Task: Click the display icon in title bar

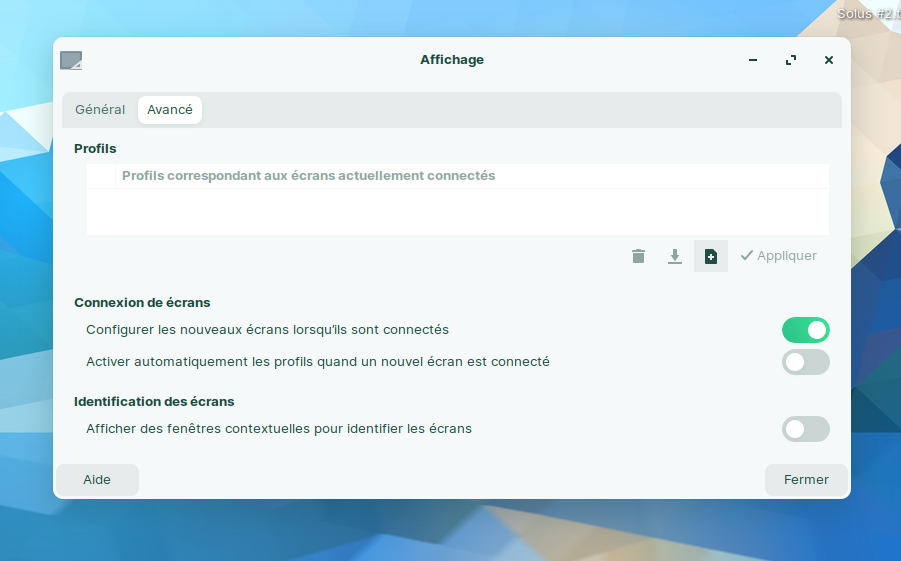Action: 71,60
